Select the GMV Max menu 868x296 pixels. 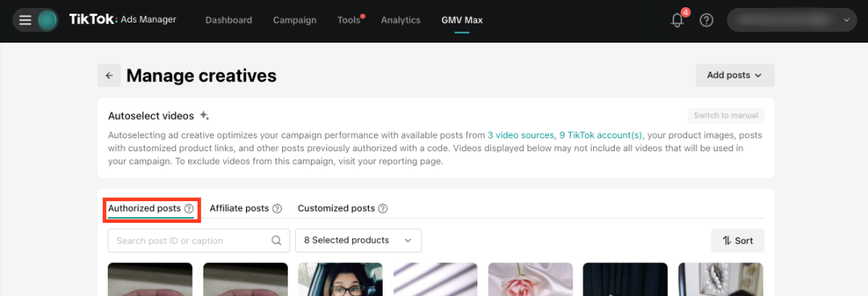[461, 20]
